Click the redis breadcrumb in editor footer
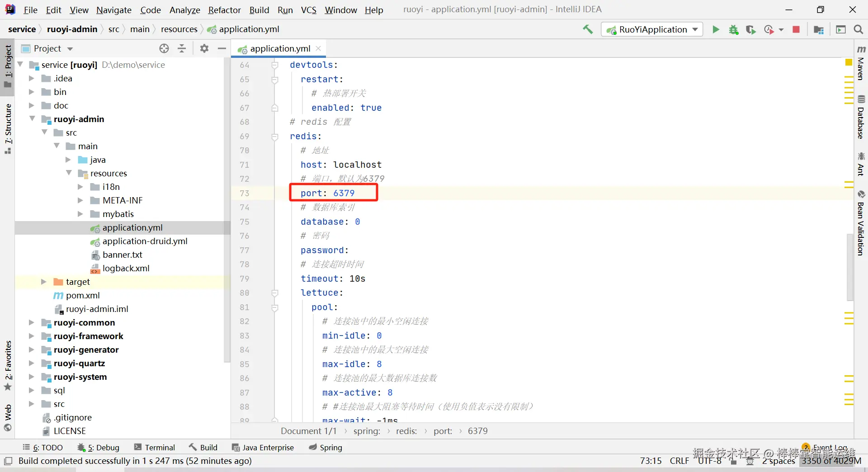The image size is (868, 472). pos(406,431)
